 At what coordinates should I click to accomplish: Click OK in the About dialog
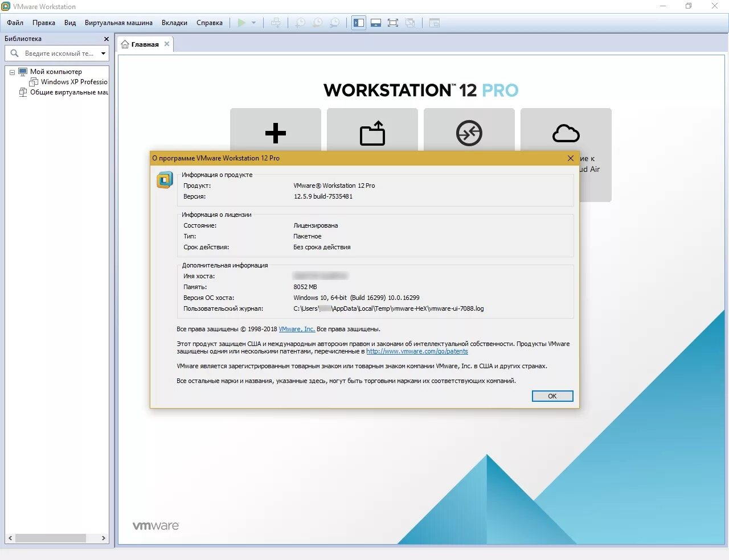pyautogui.click(x=552, y=396)
